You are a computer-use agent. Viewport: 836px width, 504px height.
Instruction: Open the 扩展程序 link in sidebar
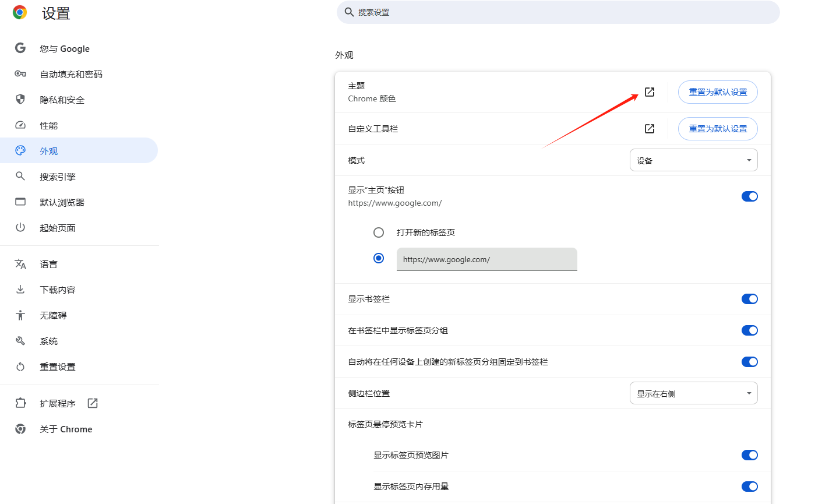tap(79, 403)
